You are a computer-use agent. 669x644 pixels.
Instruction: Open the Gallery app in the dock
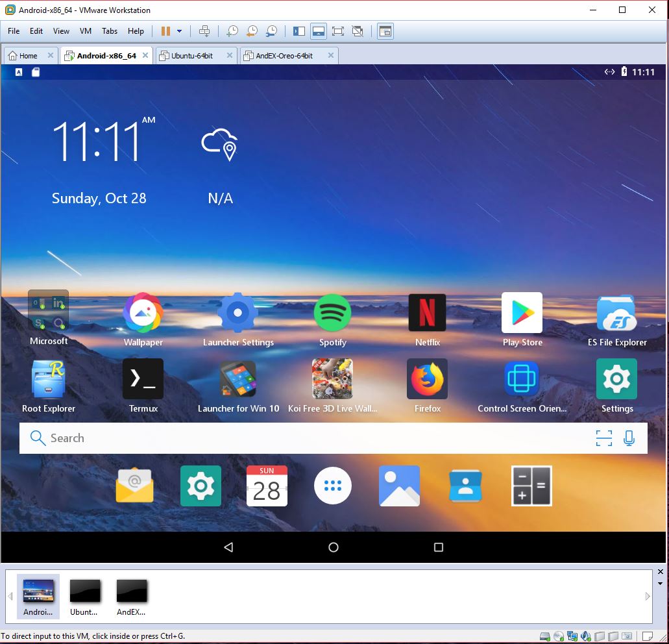coord(399,486)
